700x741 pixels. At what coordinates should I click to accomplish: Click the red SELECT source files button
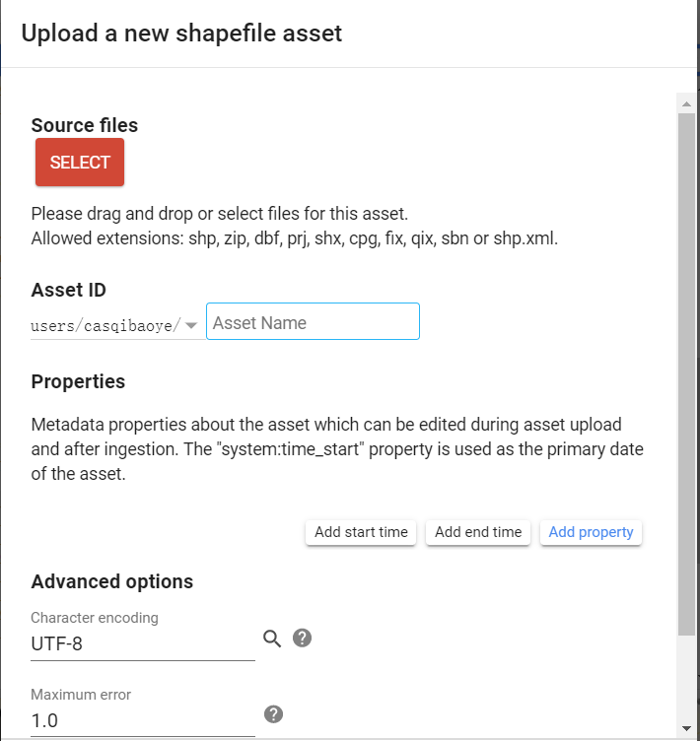point(80,162)
